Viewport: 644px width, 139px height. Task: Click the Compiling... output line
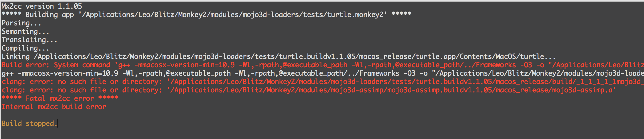[25, 48]
